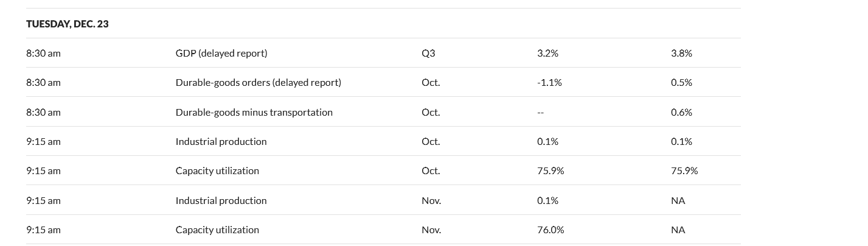
Task: Select the -1.1% durable-goods forecast
Action: [549, 82]
